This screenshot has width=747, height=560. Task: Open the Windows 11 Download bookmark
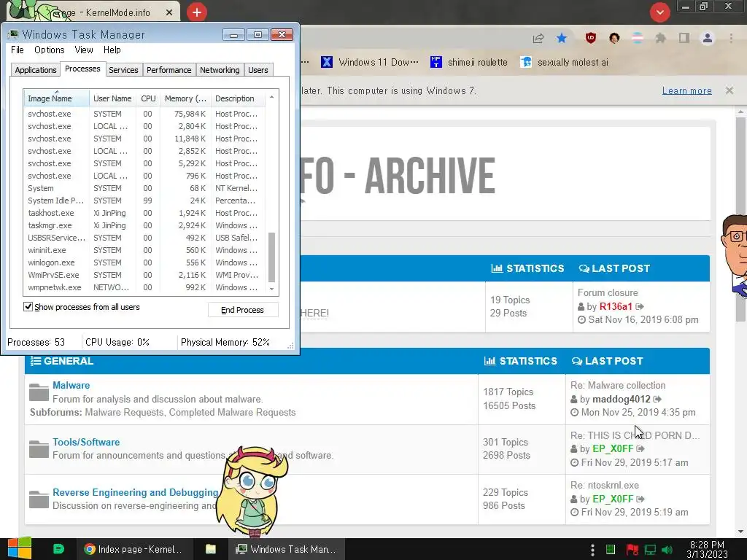(370, 62)
